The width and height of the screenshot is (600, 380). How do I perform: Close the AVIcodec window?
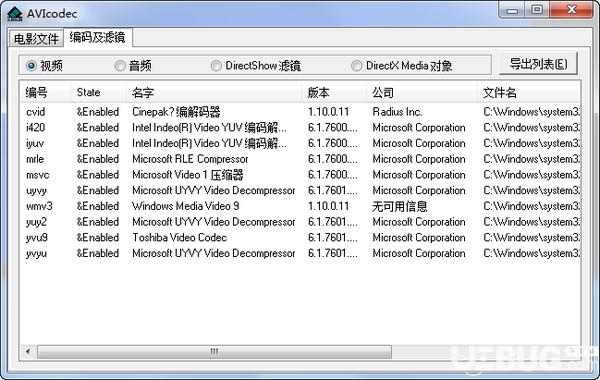[572, 10]
